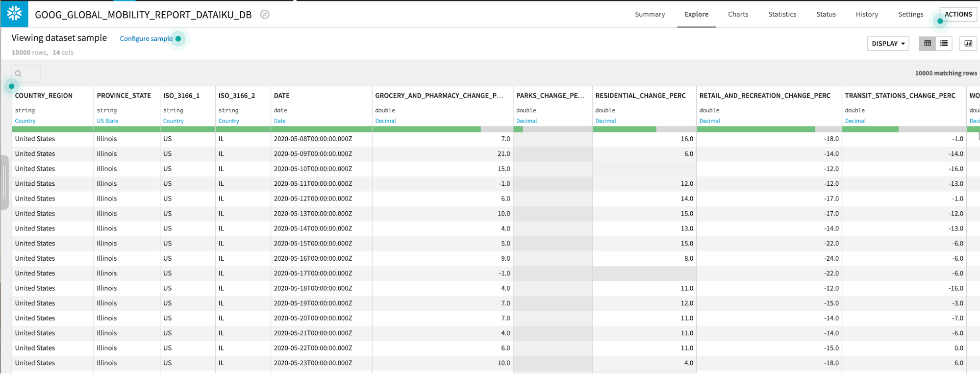The width and height of the screenshot is (980, 374).
Task: Click the RESIDENTIAL_CHANGE_PERC column header
Action: coord(640,96)
